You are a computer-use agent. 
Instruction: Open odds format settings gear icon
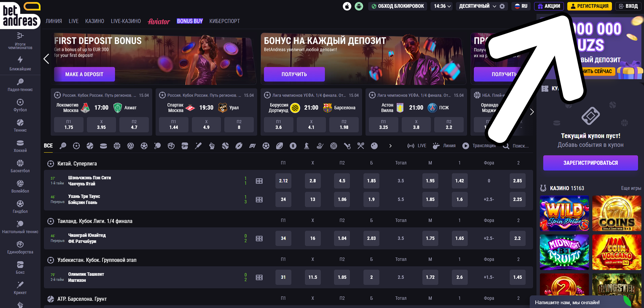click(502, 6)
